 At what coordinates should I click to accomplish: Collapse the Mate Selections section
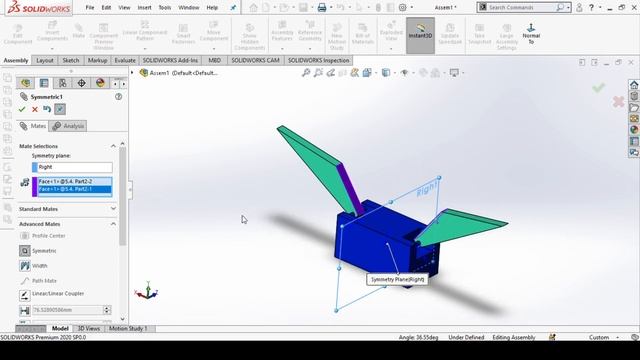(113, 146)
